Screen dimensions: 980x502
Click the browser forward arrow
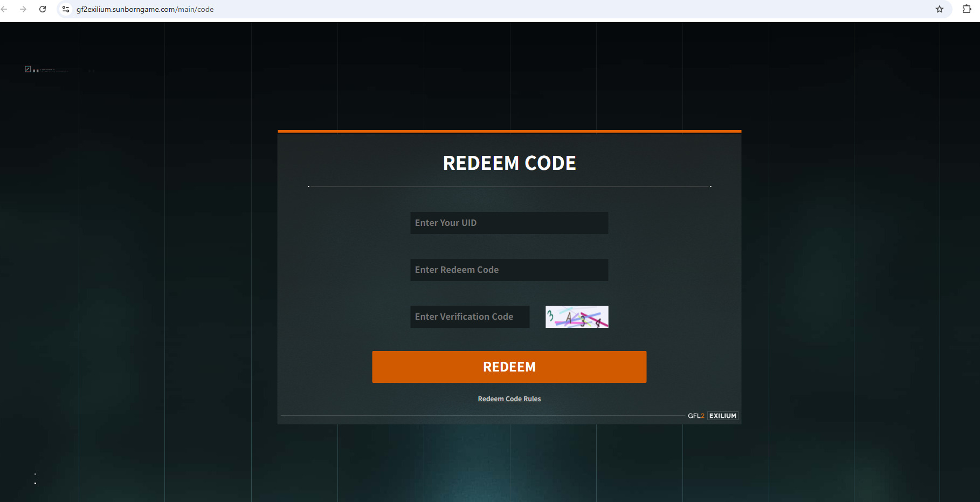point(23,9)
